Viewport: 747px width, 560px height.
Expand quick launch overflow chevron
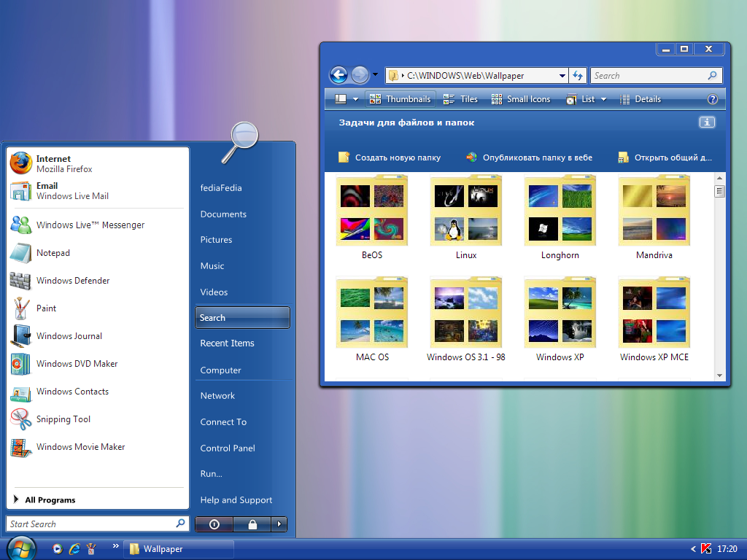click(116, 545)
